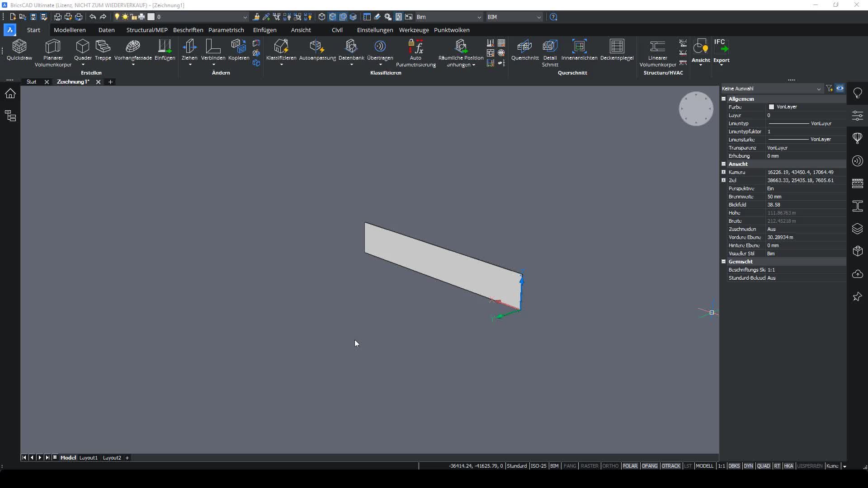Open the structure tree panel icon
Screen dimensions: 868x488
(10, 116)
